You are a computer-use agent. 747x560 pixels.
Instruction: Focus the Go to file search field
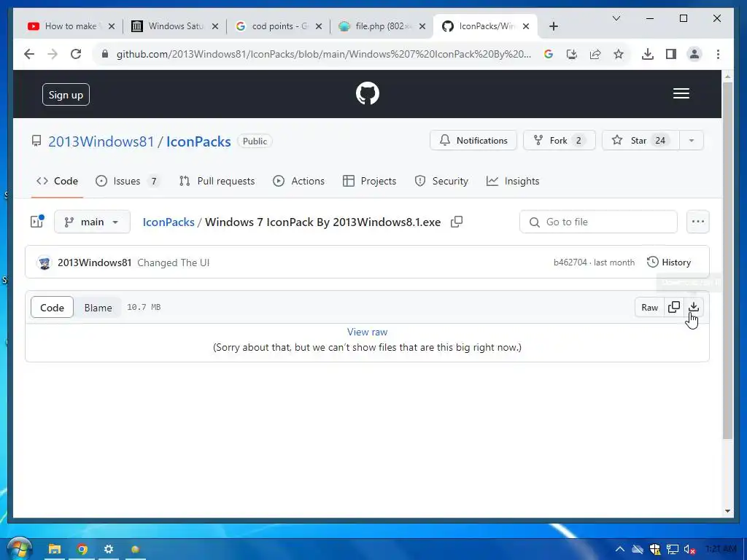[x=598, y=222]
